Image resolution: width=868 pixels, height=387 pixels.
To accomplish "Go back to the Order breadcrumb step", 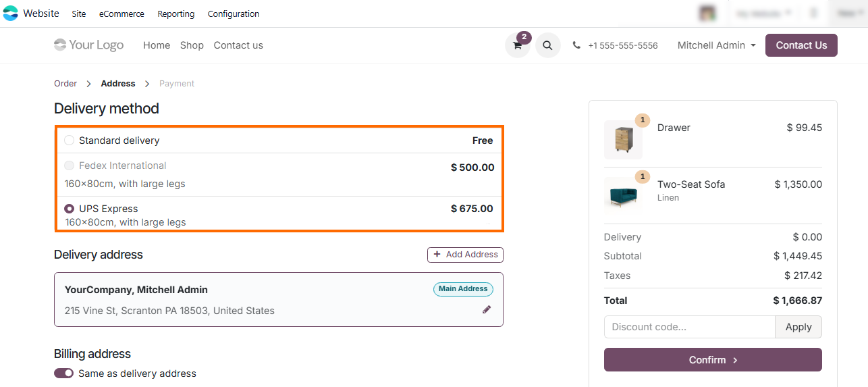I will 65,84.
